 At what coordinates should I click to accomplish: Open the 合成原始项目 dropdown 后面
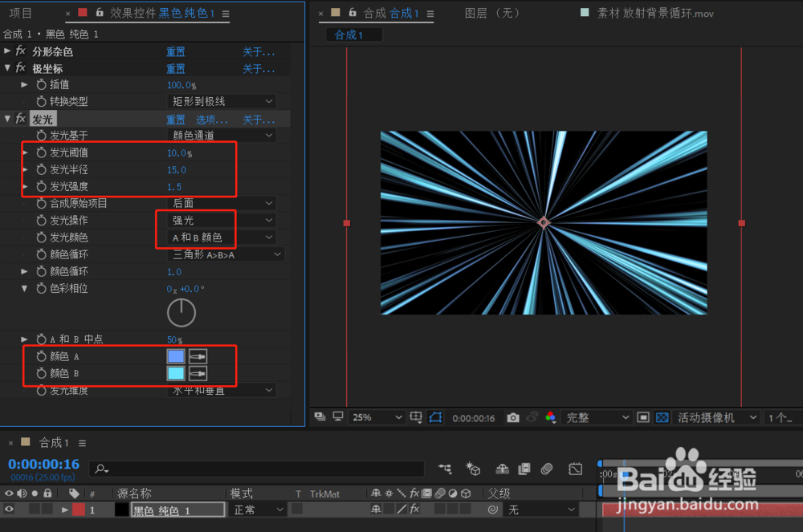click(x=222, y=203)
